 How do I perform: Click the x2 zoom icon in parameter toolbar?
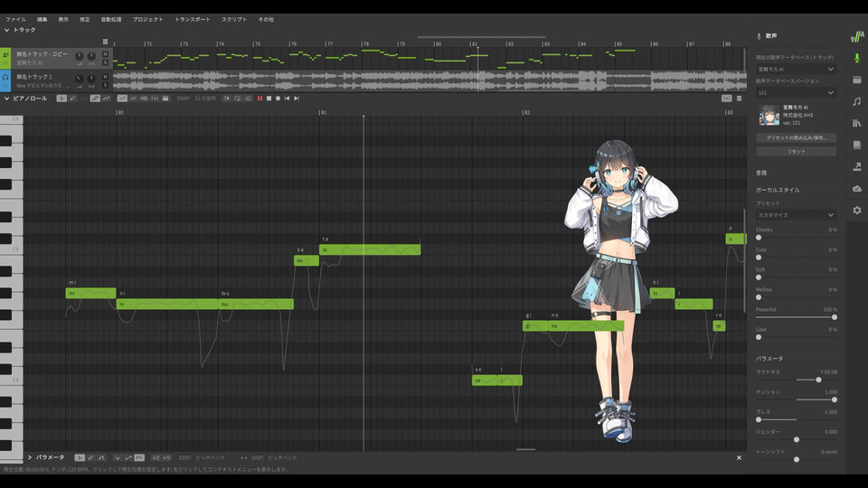156,457
